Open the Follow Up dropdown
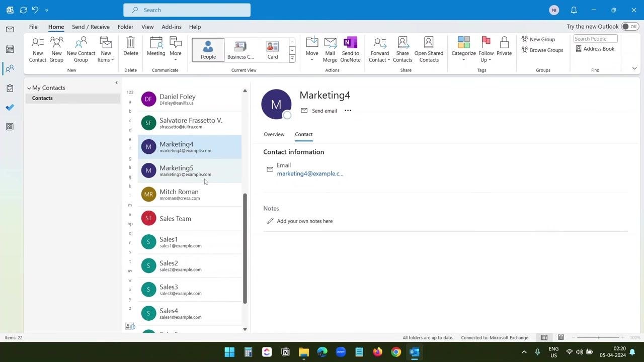The image size is (644, 362). [x=486, y=50]
